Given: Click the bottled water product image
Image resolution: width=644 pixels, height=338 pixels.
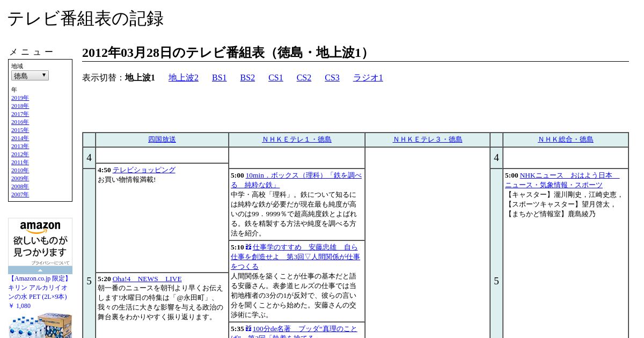Looking at the screenshot, I should [x=40, y=325].
